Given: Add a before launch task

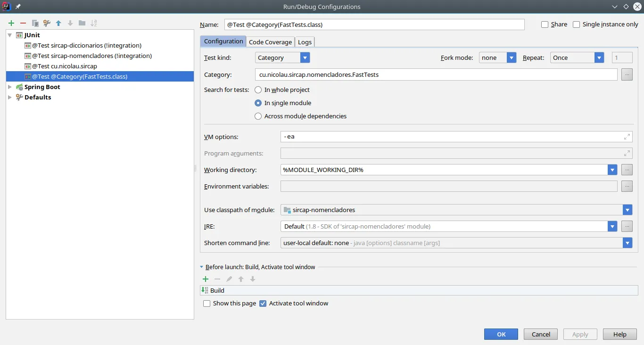Looking at the screenshot, I should [x=206, y=279].
